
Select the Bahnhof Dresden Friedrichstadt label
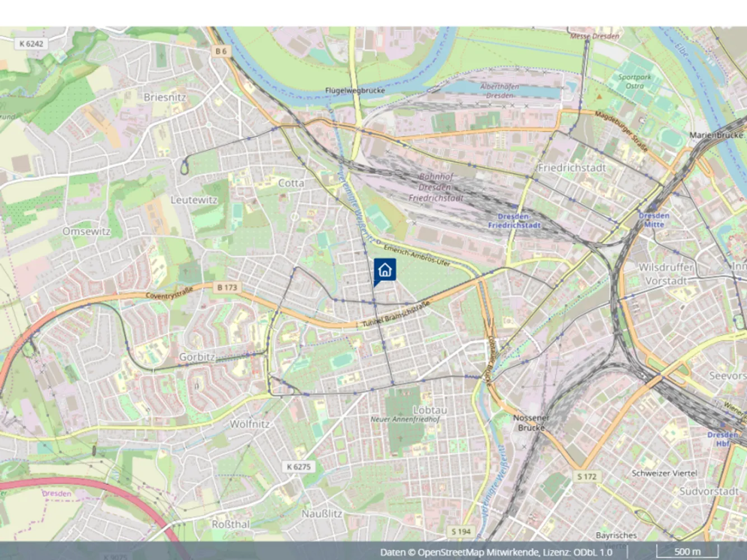(x=436, y=187)
